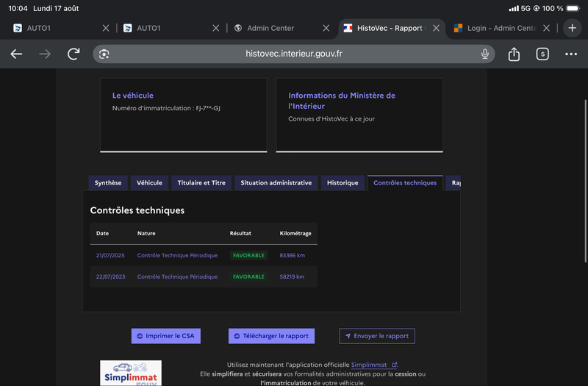Add a new tab with the plus icon

(x=572, y=28)
